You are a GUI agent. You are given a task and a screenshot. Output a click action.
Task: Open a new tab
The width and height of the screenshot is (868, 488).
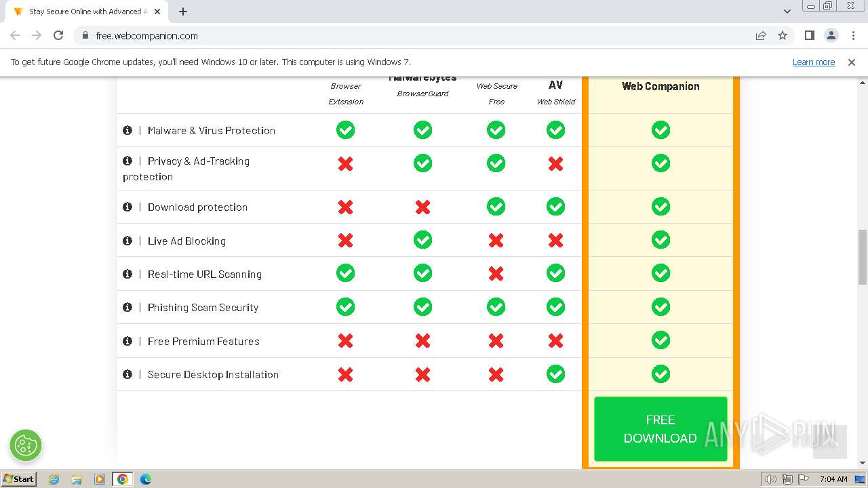coord(183,12)
